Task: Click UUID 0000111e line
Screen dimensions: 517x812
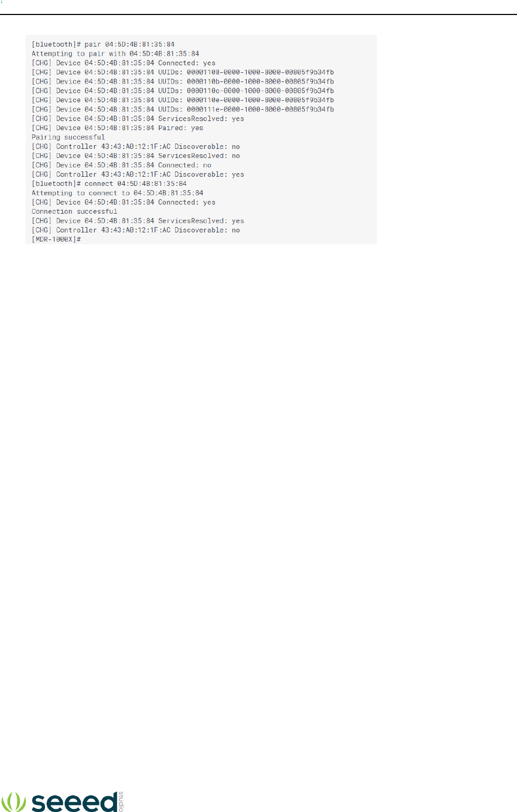Action: (x=183, y=109)
